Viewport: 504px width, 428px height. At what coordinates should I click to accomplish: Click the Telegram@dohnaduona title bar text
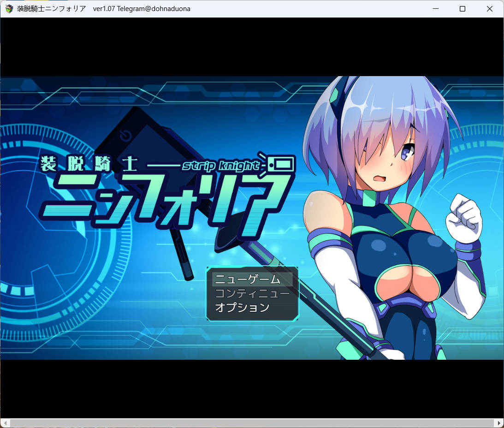pyautogui.click(x=155, y=8)
